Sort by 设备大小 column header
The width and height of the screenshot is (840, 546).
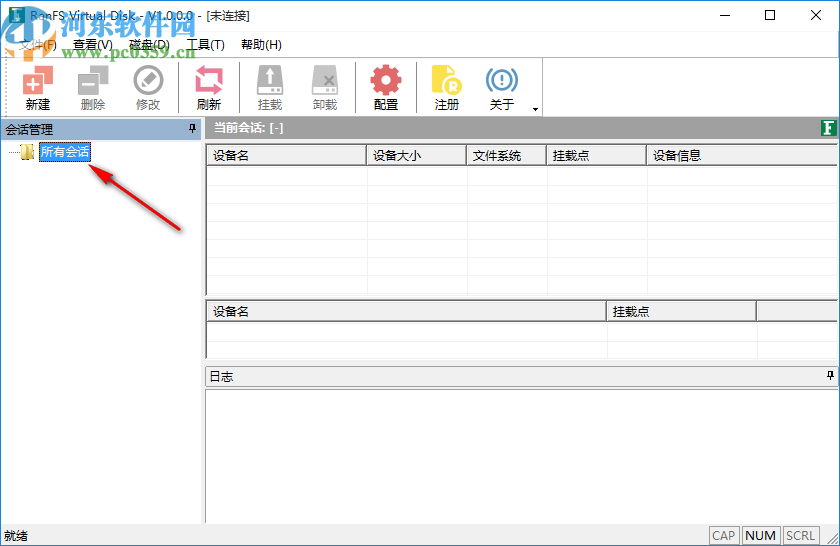click(x=416, y=155)
